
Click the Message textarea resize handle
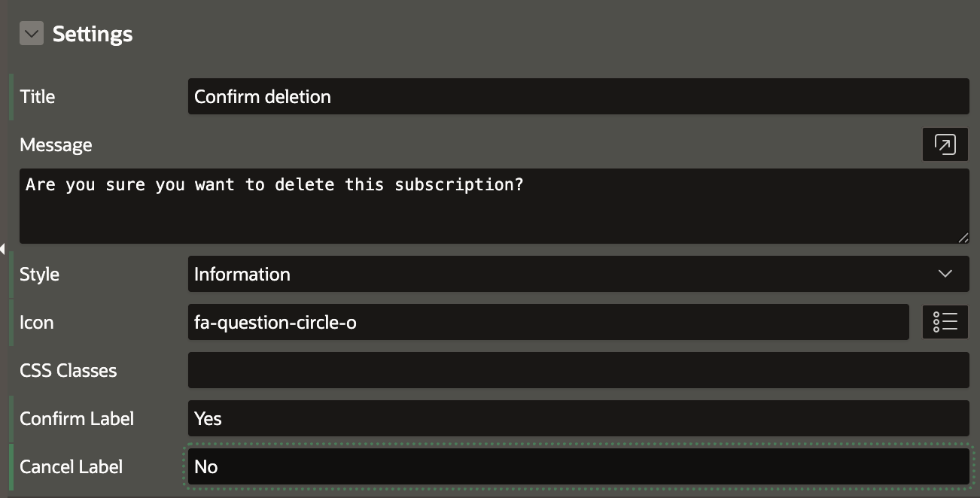point(963,237)
